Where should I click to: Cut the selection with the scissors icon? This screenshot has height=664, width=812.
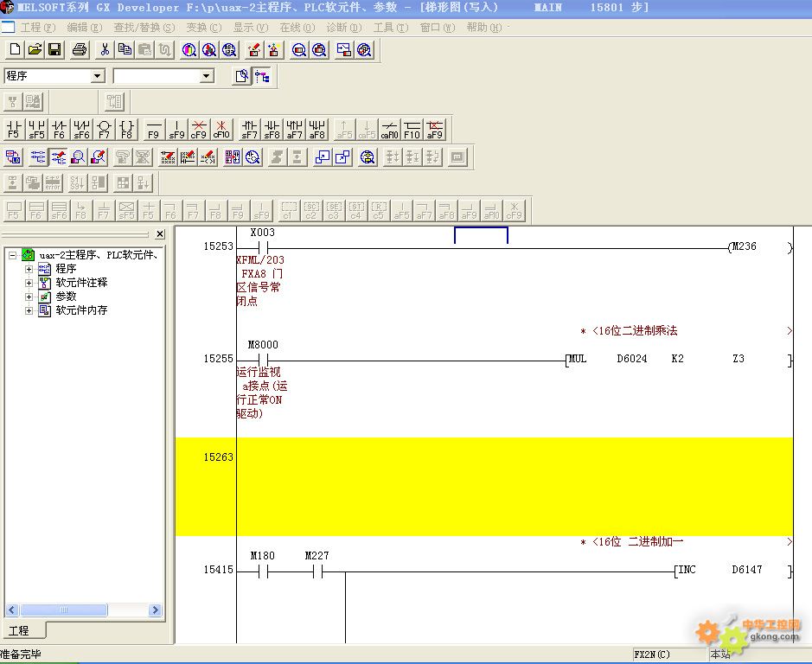tap(105, 50)
